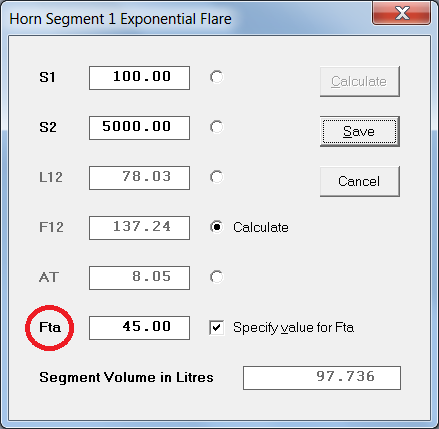Click the Save button
This screenshot has height=429, width=439.
[x=360, y=131]
